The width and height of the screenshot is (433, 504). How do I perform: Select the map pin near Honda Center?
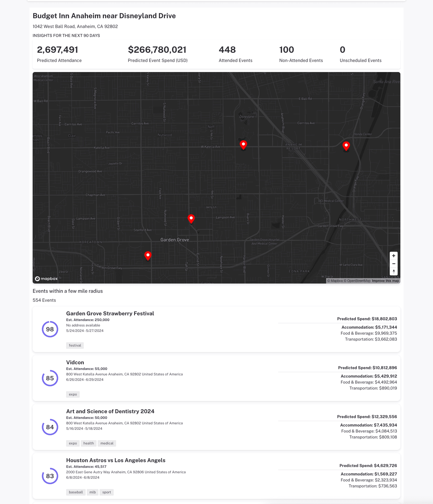346,146
